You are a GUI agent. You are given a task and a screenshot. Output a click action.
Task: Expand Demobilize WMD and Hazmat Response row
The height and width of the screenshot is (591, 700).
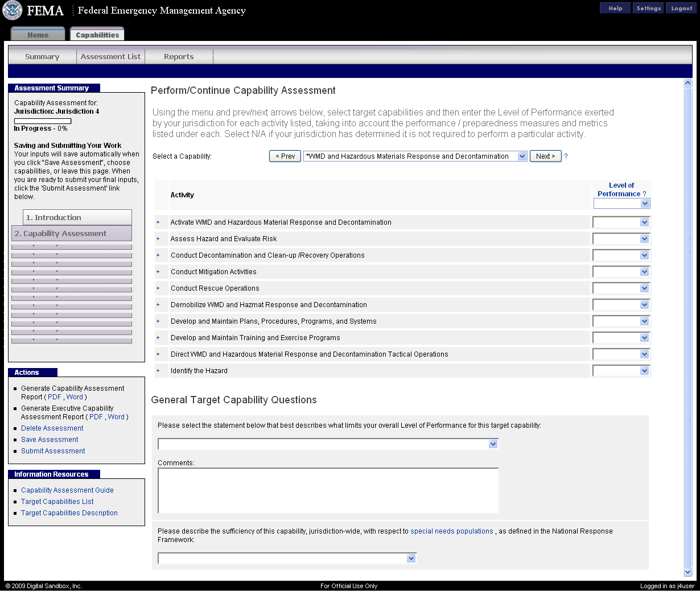click(158, 305)
